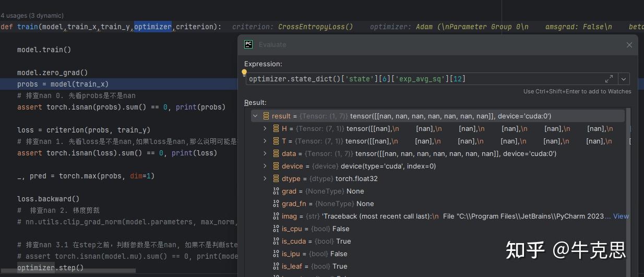Close the Evaluate dialog

point(629,45)
